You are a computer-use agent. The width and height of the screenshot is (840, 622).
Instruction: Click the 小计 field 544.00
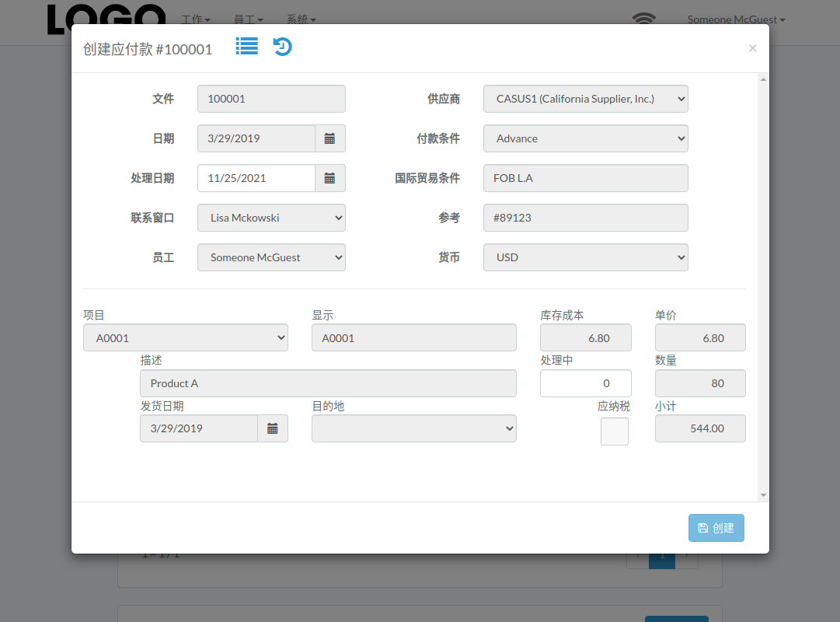click(x=700, y=428)
